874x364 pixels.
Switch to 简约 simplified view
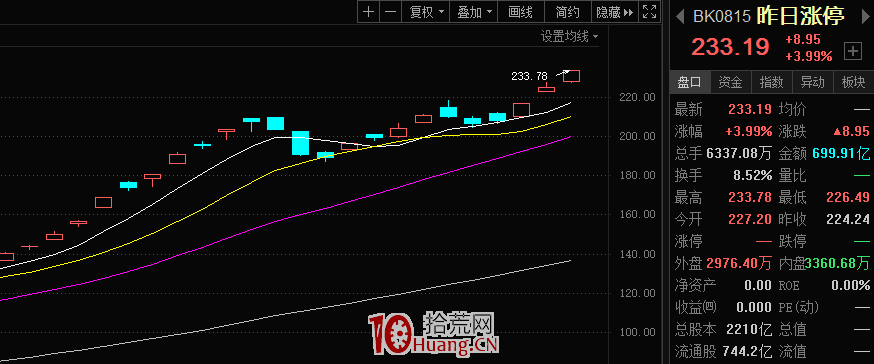click(567, 12)
